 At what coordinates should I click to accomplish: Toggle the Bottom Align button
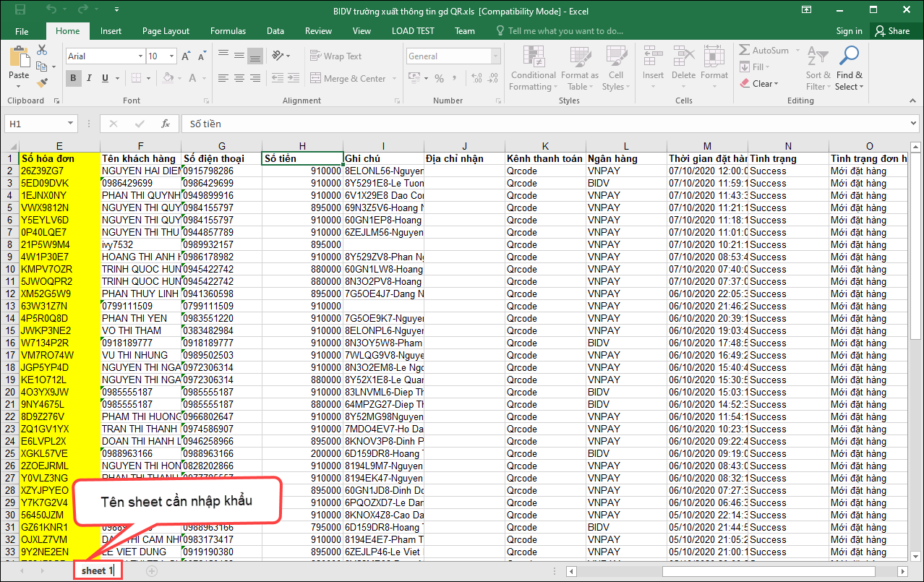254,56
